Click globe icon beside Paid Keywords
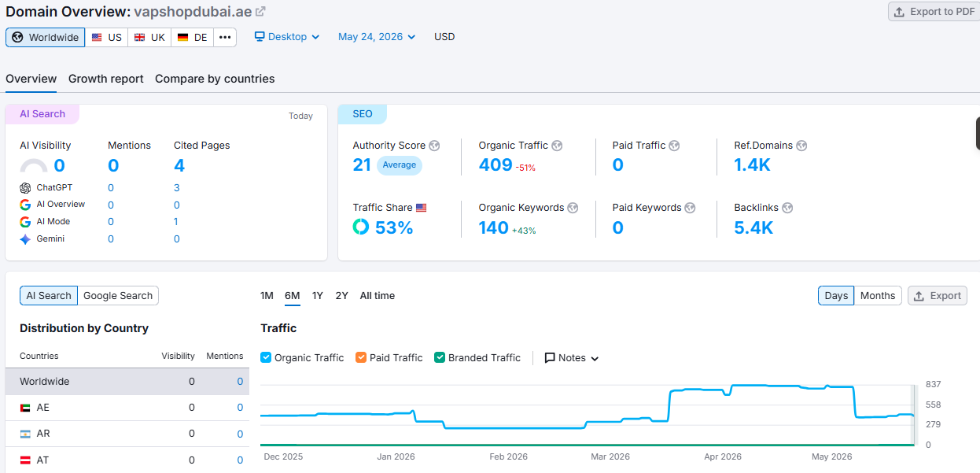This screenshot has width=980, height=473. 690,208
